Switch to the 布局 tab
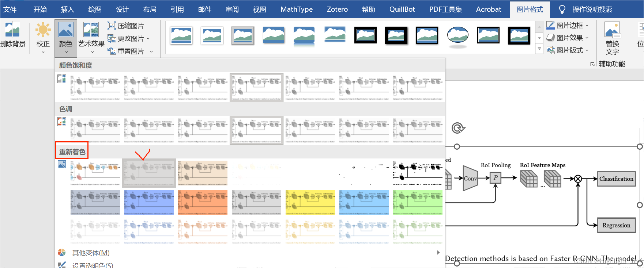The width and height of the screenshot is (644, 268). 150,9
